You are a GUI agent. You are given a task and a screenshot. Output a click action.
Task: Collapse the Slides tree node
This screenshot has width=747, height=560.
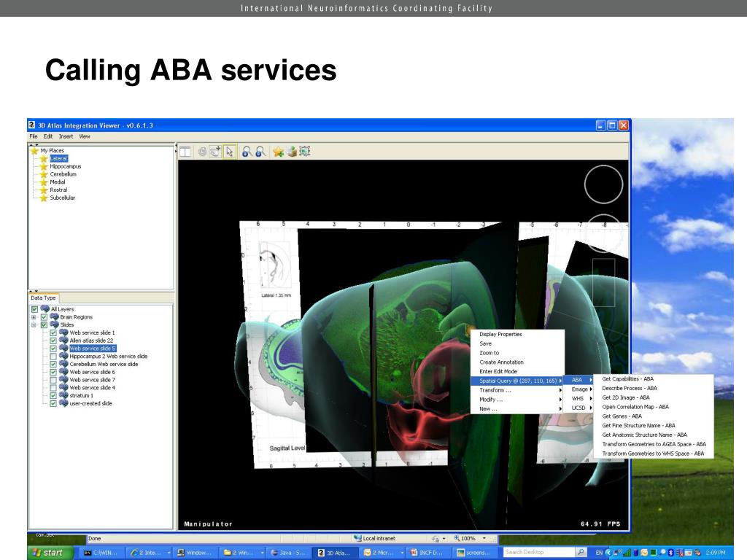[x=34, y=325]
